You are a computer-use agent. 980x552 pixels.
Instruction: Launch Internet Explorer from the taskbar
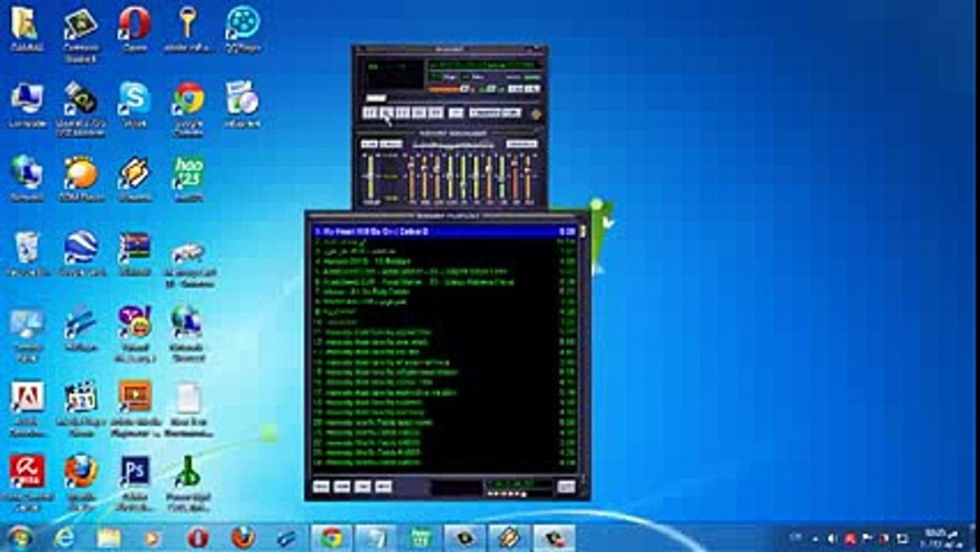pyautogui.click(x=64, y=537)
